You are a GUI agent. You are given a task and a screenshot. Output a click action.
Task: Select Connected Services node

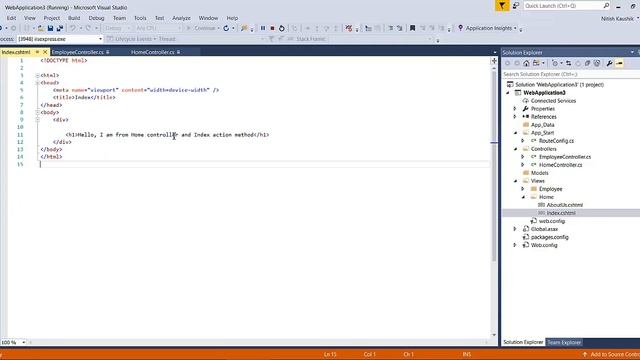(553, 101)
